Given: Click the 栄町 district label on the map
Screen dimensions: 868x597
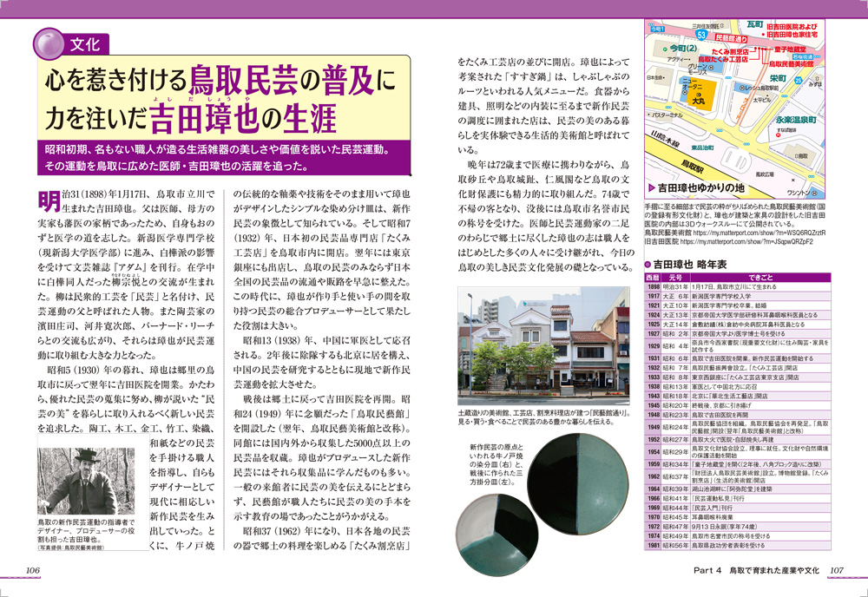Looking at the screenshot, I should tap(778, 79).
